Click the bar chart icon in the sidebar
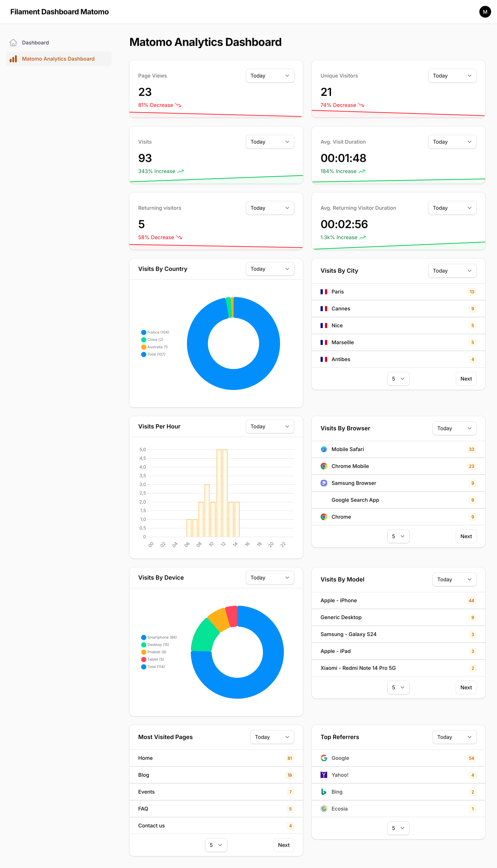The height and width of the screenshot is (868, 497). [13, 59]
